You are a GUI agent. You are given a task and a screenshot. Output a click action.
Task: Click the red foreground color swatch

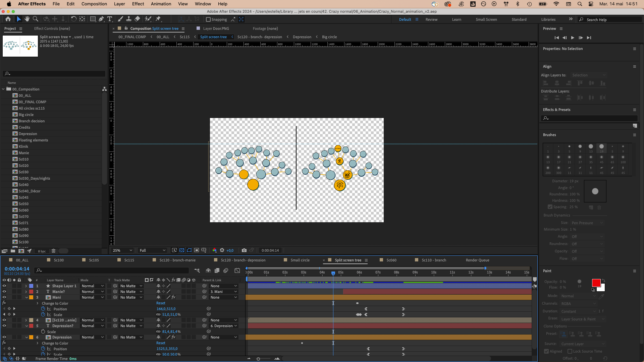pos(596,283)
